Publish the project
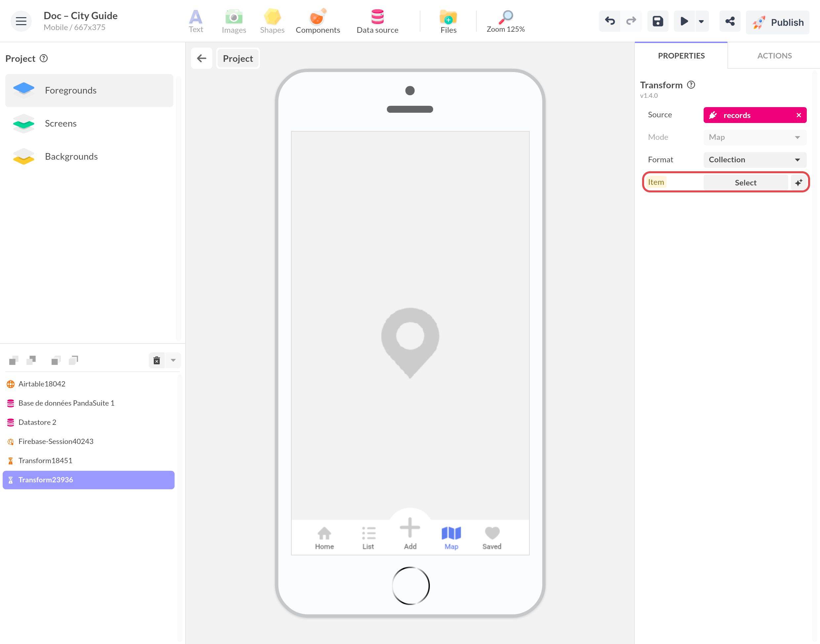 777,22
